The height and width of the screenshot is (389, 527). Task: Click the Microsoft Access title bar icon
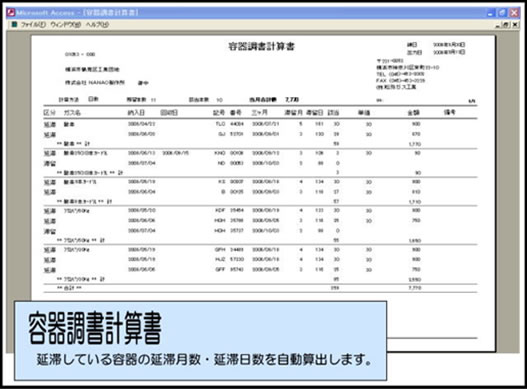11,13
